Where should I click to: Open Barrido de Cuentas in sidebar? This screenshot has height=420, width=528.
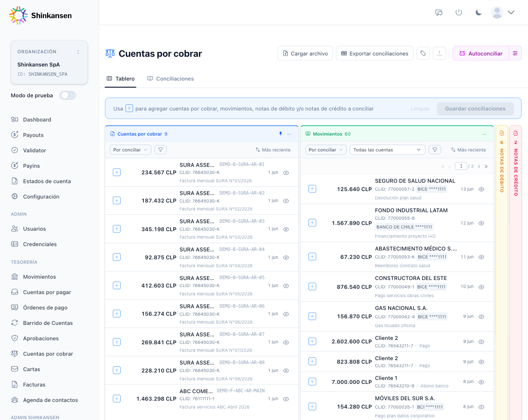click(48, 323)
